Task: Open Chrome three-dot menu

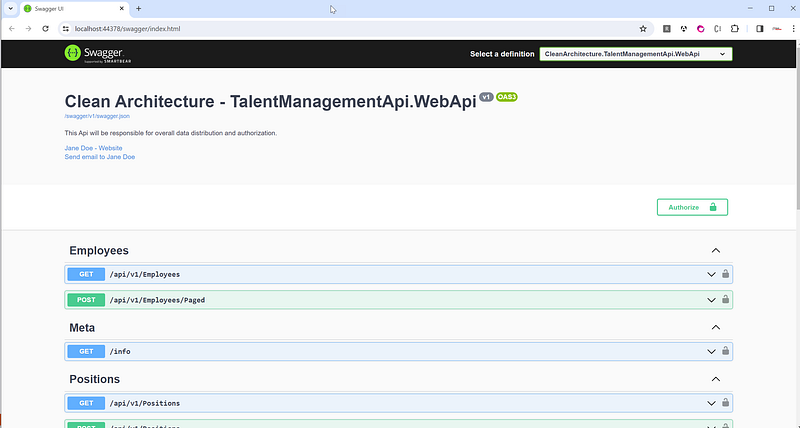Action: [793, 29]
